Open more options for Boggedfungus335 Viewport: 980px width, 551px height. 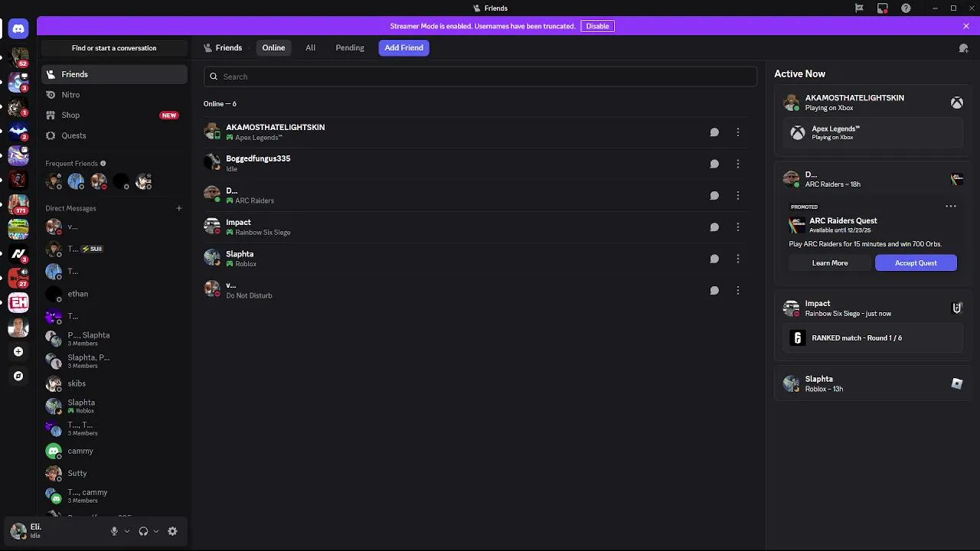pyautogui.click(x=738, y=164)
